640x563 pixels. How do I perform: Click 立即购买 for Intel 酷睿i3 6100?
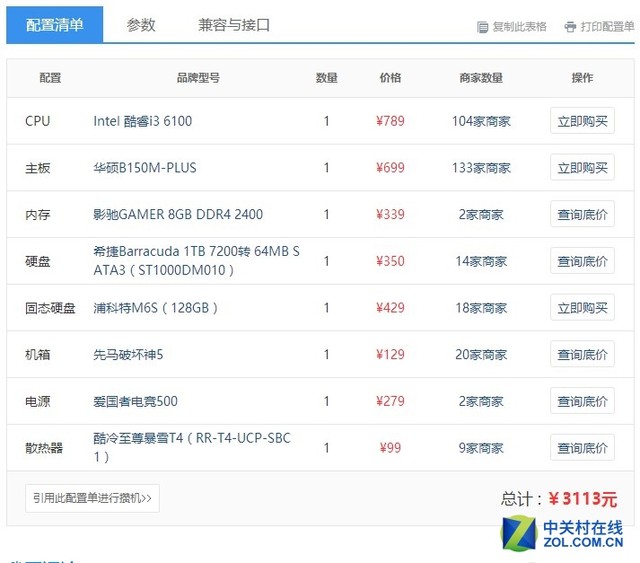tap(582, 121)
